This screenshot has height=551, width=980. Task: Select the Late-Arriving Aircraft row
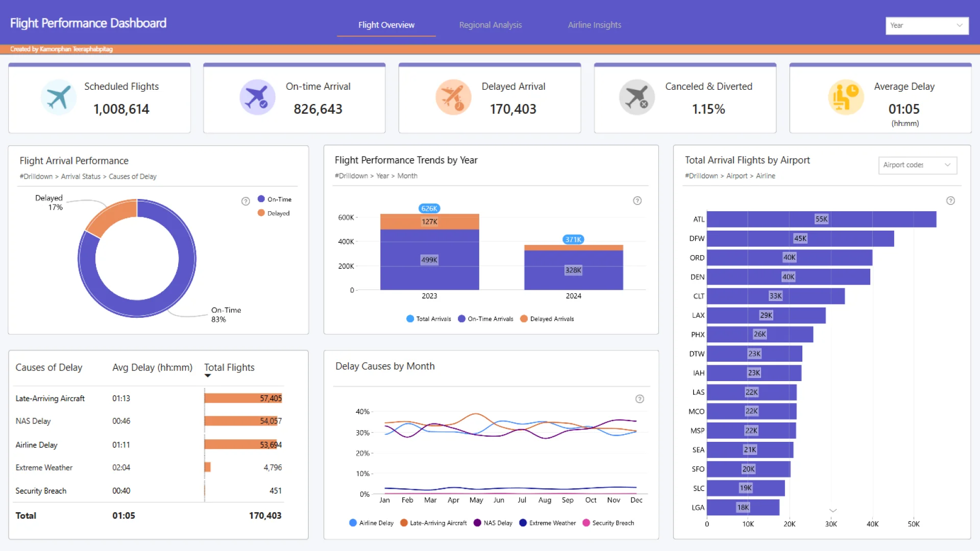pos(149,398)
